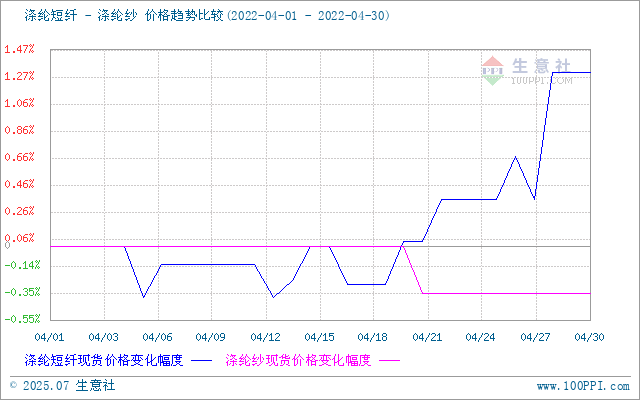This screenshot has height=400, width=640.
Task: Click the 04/30 x-axis date label
Action: tap(589, 337)
